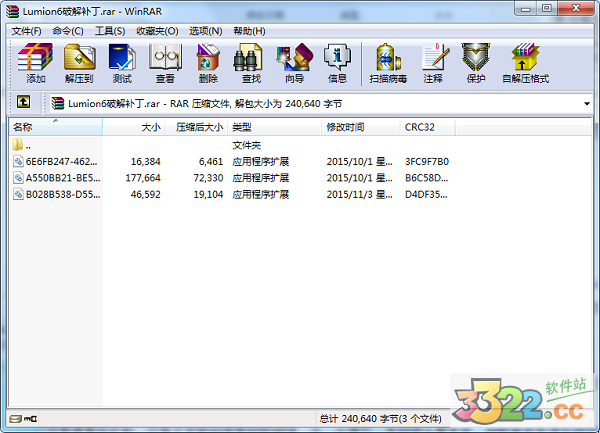
Task: Click size value 177,664
Action: 143,178
